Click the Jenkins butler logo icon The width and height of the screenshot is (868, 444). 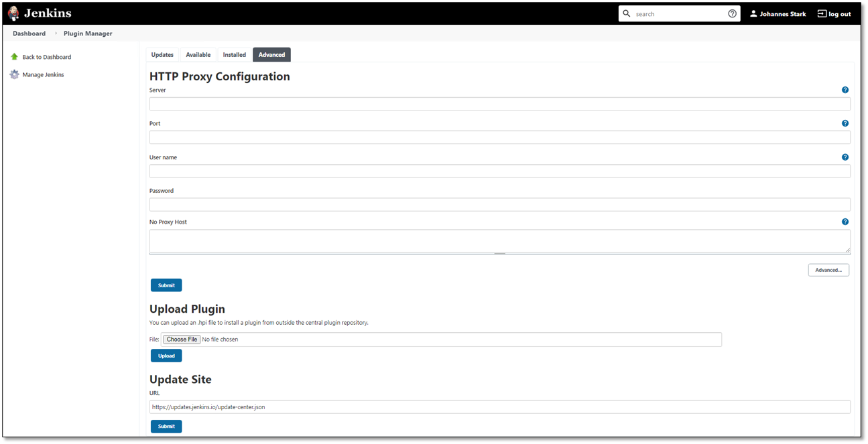(13, 13)
